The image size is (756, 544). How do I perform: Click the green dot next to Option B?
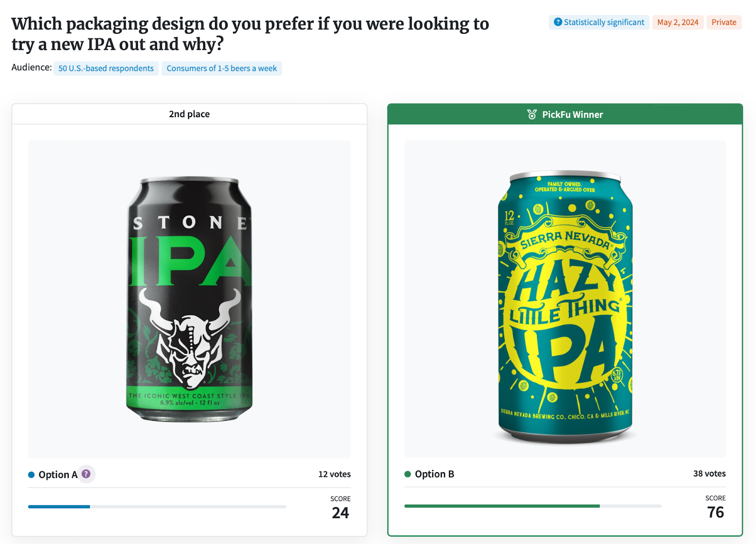407,474
